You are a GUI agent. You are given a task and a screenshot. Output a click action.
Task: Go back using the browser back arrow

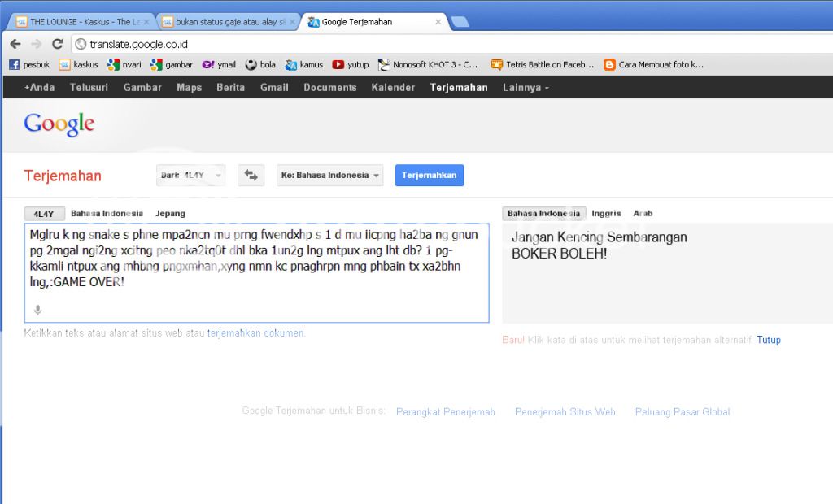[x=15, y=44]
